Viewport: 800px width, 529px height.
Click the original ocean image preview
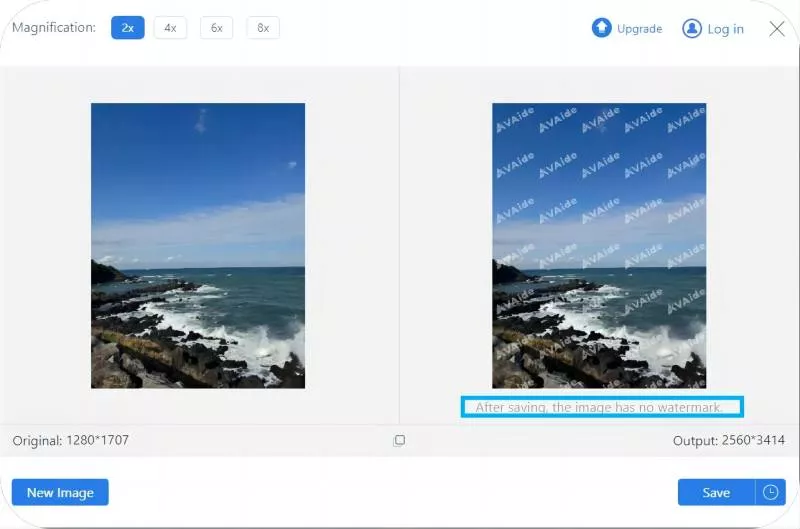point(198,245)
